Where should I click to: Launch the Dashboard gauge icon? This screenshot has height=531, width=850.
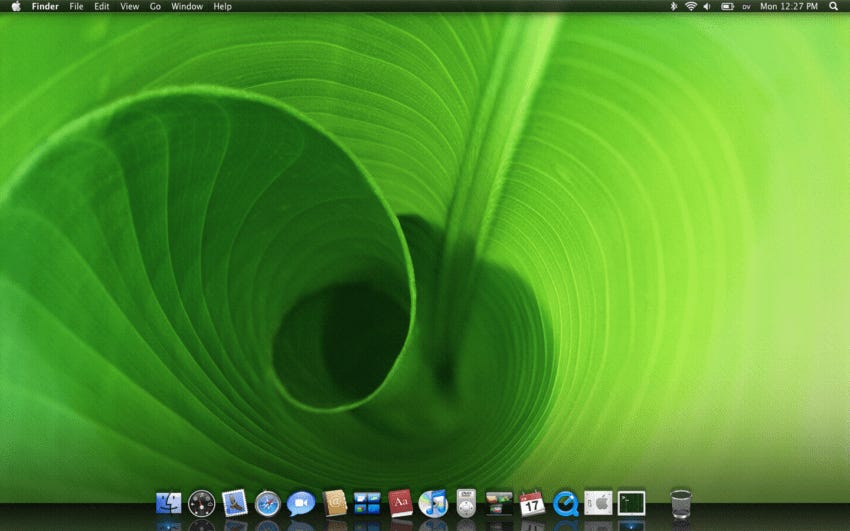pyautogui.click(x=202, y=503)
